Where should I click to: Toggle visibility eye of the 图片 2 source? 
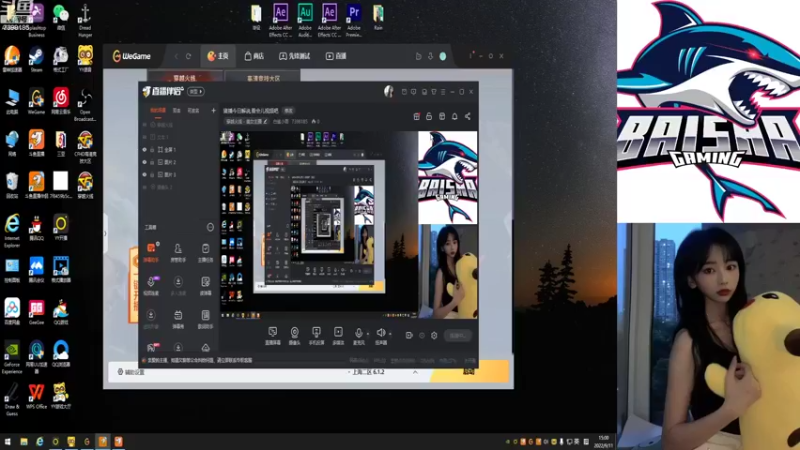coord(144,162)
